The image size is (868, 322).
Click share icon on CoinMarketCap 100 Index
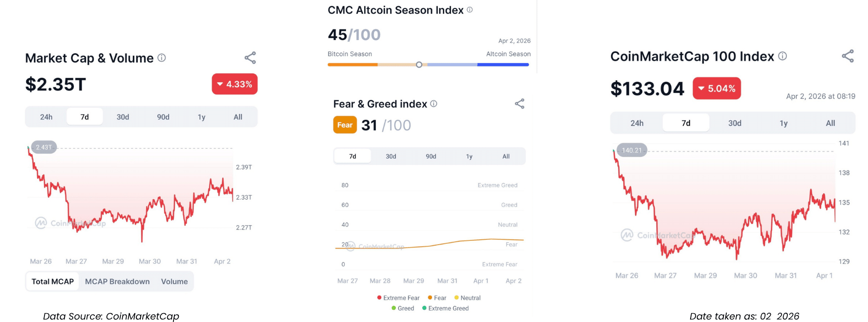point(848,56)
